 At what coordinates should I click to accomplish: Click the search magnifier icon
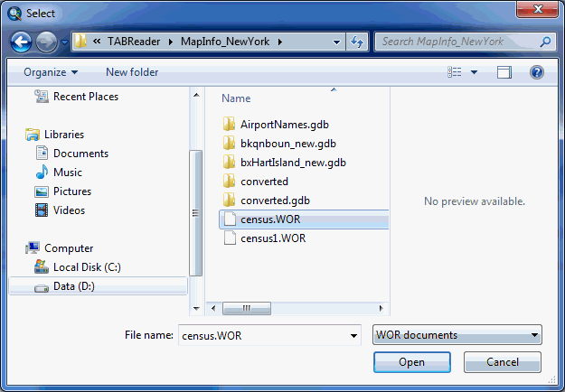point(545,42)
